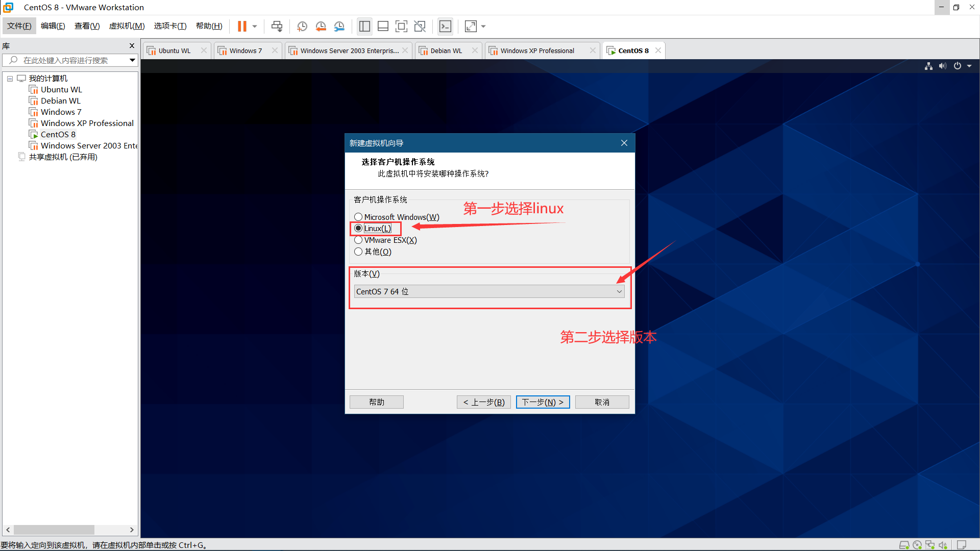This screenshot has width=980, height=551.
Task: Select Windows XP Professional in the library tree
Action: click(x=87, y=123)
